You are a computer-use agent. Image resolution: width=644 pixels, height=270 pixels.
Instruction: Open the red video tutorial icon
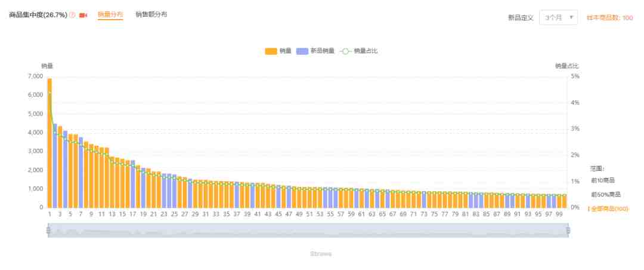coord(83,15)
